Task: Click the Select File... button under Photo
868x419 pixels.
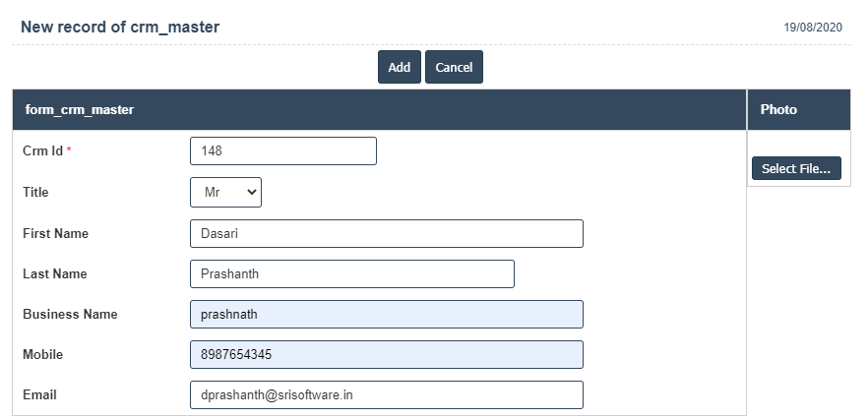Action: pos(795,168)
